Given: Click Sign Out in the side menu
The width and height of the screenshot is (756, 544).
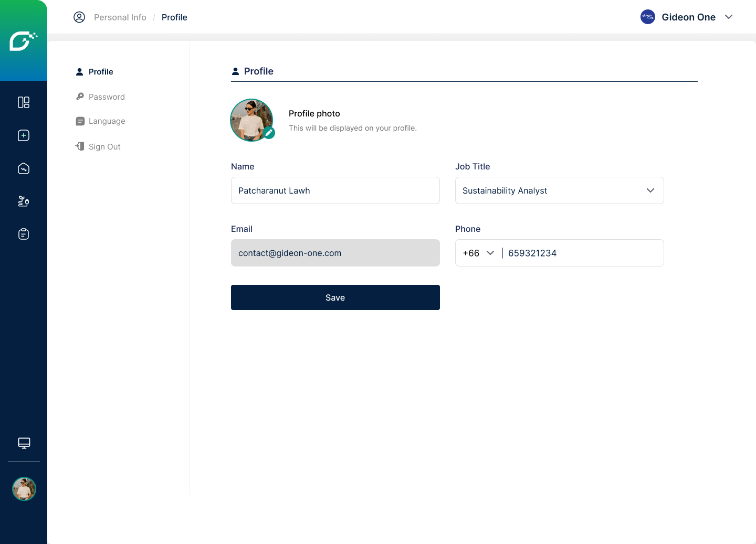Looking at the screenshot, I should 104,147.
